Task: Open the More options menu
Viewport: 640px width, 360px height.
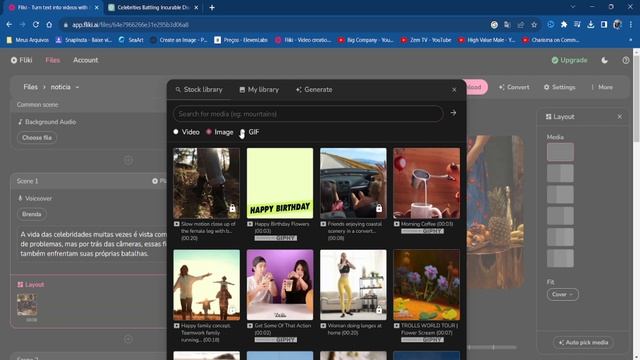Action: point(602,87)
